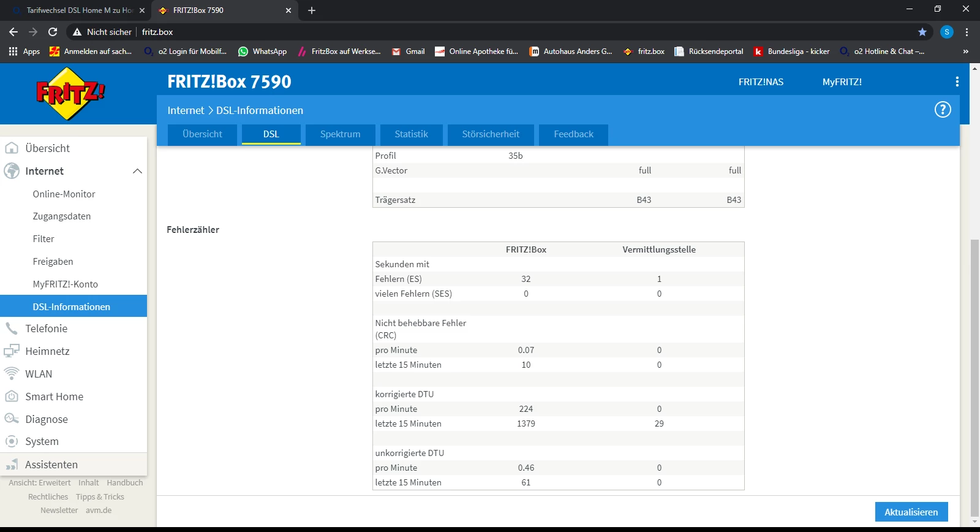Click the Übersicht home icon in sidebar
Viewport: 980px width, 532px height.
click(x=12, y=148)
